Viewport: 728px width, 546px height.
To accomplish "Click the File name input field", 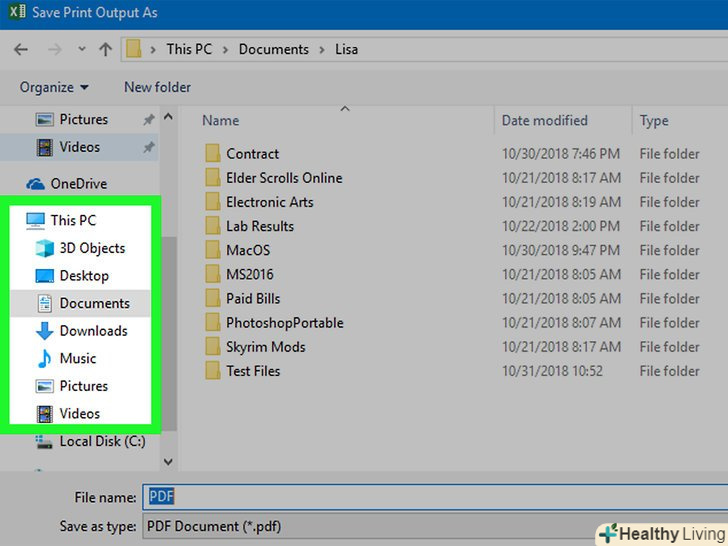I will pyautogui.click(x=435, y=497).
